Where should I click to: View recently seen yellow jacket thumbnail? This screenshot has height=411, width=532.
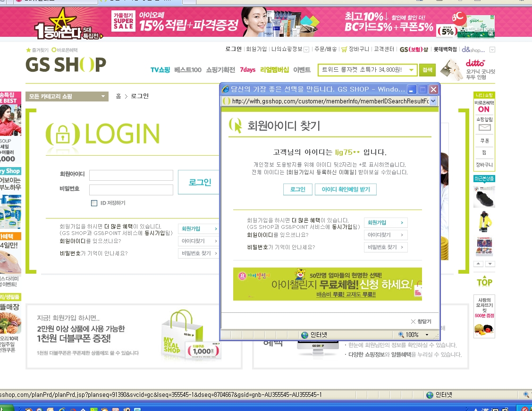click(x=484, y=221)
